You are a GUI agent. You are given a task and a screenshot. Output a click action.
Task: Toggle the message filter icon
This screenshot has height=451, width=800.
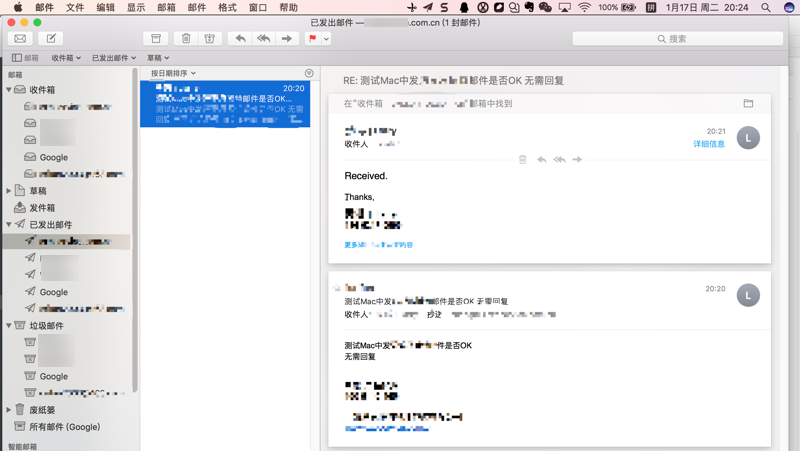309,73
